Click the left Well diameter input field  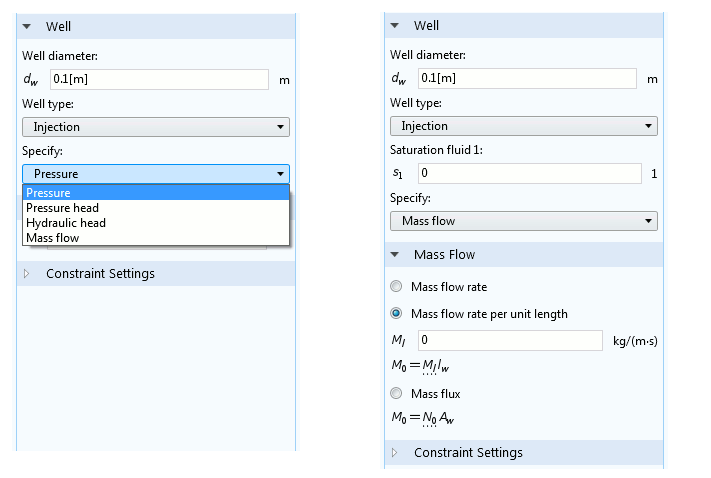point(158,80)
